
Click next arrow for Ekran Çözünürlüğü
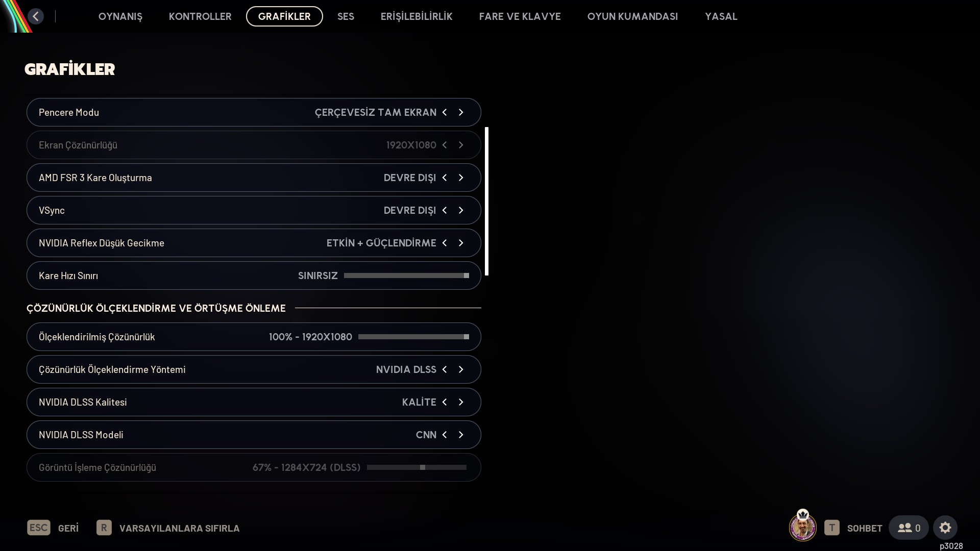click(x=461, y=145)
